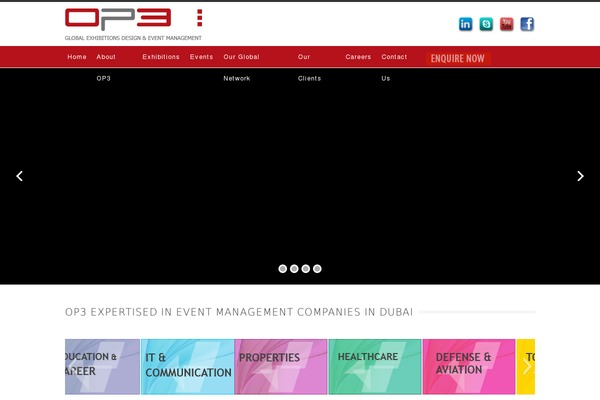Open the Skype social icon
This screenshot has width=600, height=400.
pos(486,24)
